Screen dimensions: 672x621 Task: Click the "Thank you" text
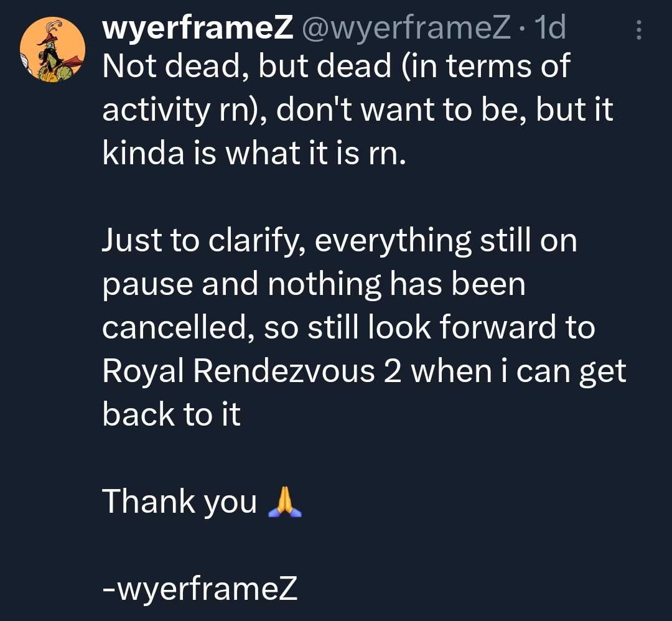click(179, 502)
